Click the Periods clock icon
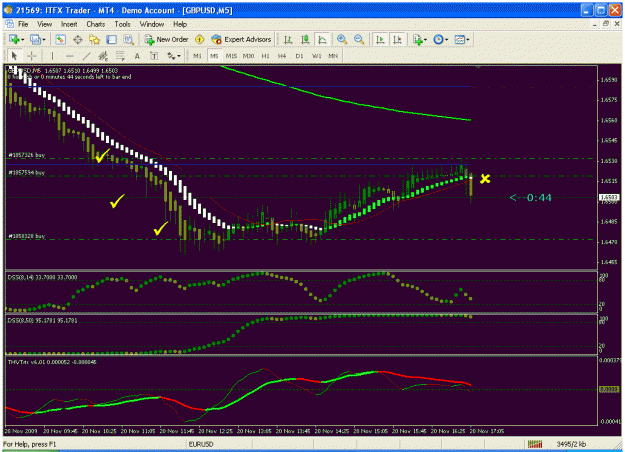Viewport: 625px width, 452px height. (438, 39)
